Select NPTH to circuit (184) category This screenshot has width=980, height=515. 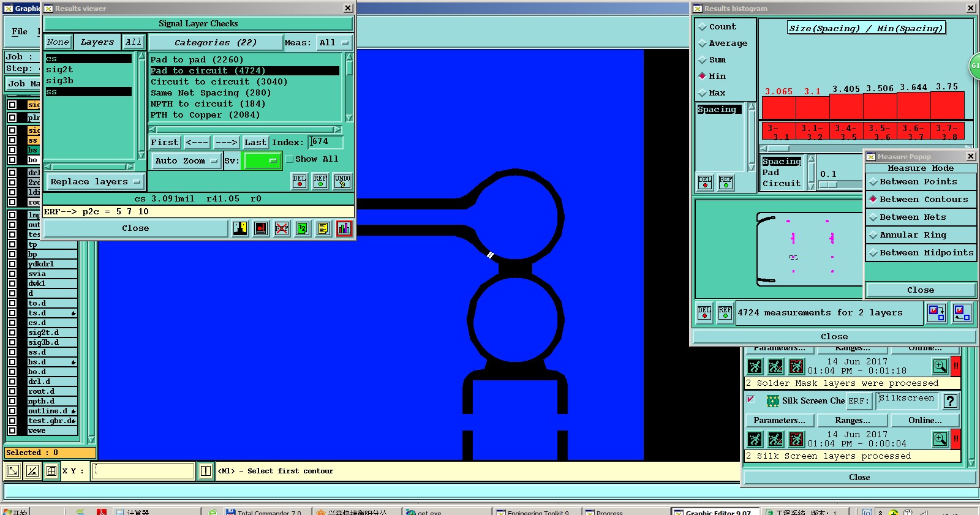245,103
